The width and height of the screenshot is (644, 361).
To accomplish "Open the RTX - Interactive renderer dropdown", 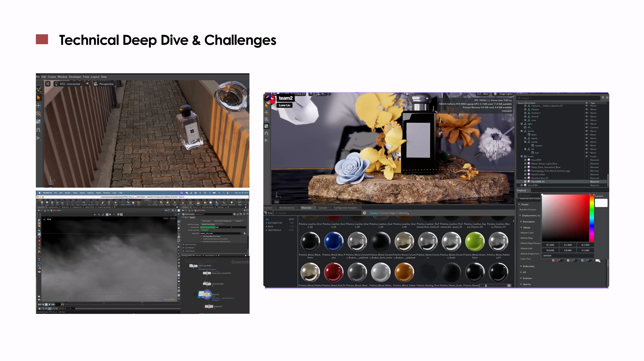I will point(67,84).
